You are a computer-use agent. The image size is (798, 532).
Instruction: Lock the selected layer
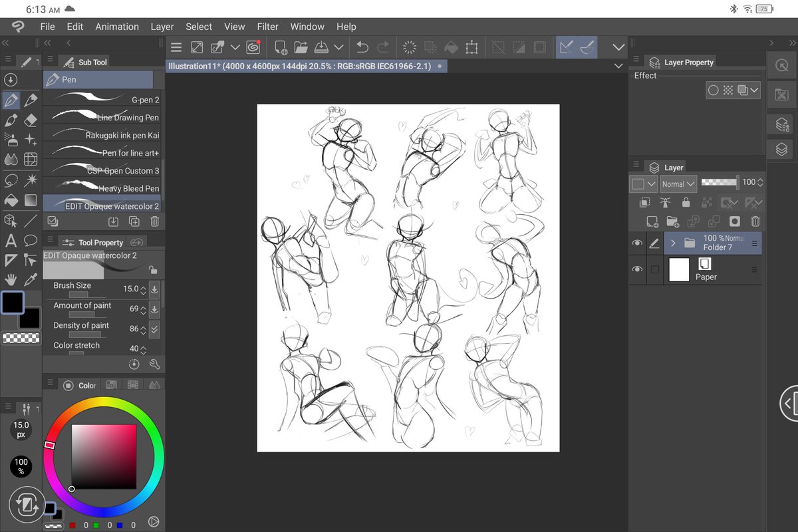686,203
